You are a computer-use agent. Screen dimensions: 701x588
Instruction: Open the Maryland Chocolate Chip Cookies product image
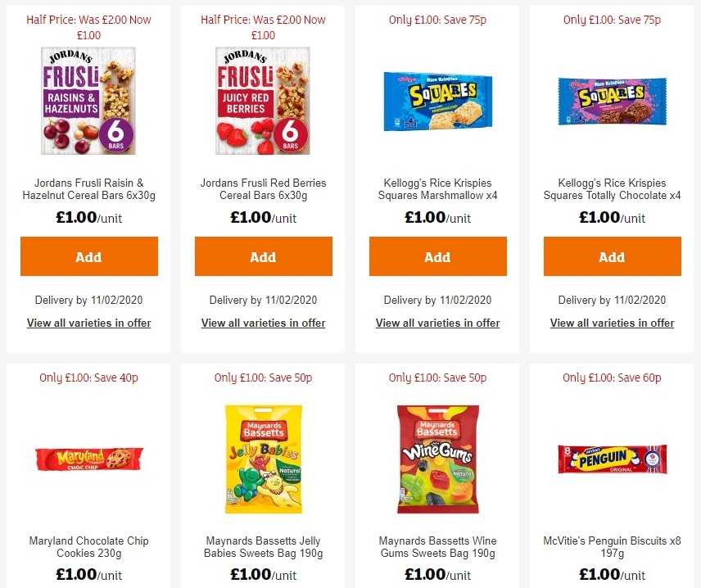tap(88, 459)
